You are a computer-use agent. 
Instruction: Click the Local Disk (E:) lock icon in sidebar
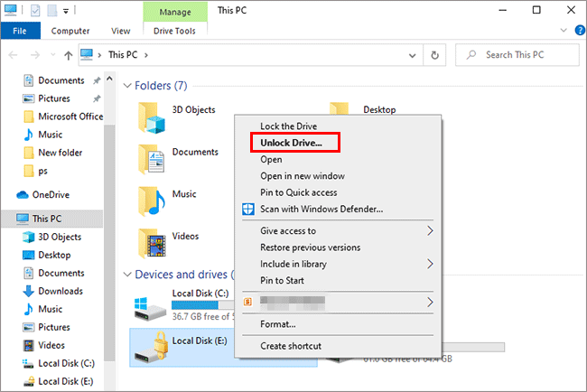pos(29,381)
